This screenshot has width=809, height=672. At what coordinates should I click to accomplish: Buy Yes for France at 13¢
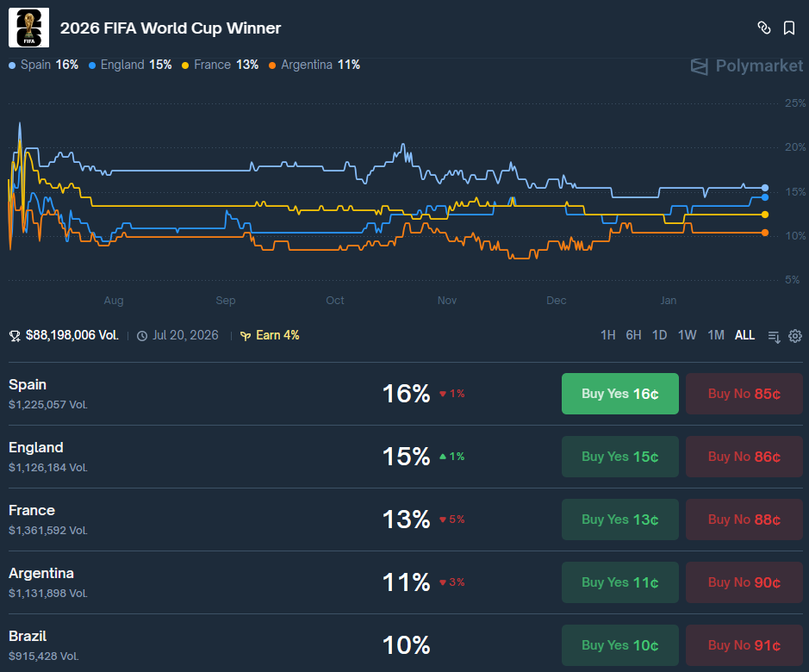(x=619, y=520)
